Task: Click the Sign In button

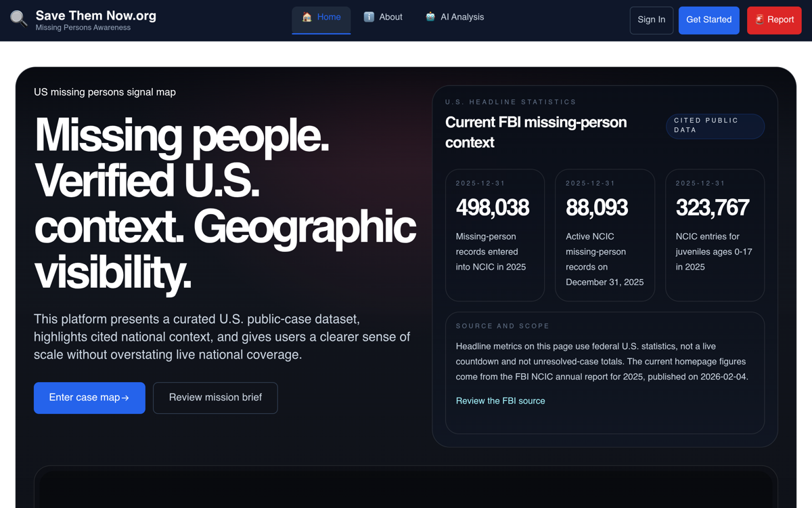Action: tap(652, 20)
